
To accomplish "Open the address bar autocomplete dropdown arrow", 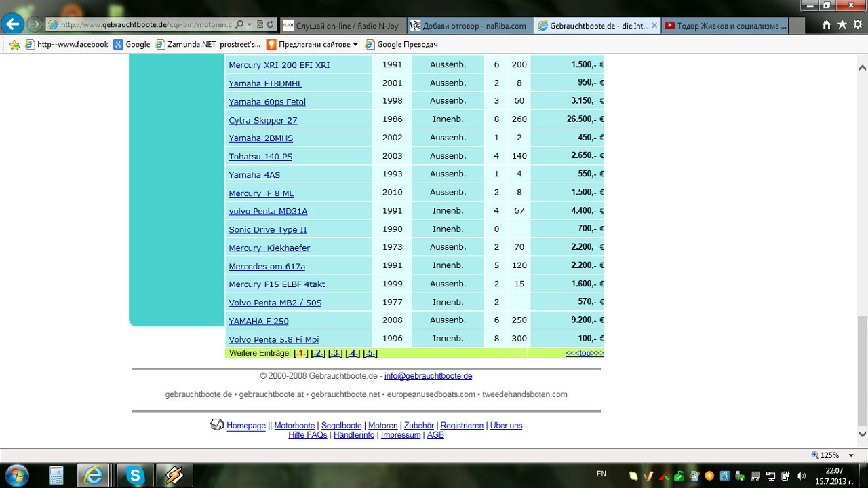I will [250, 24].
